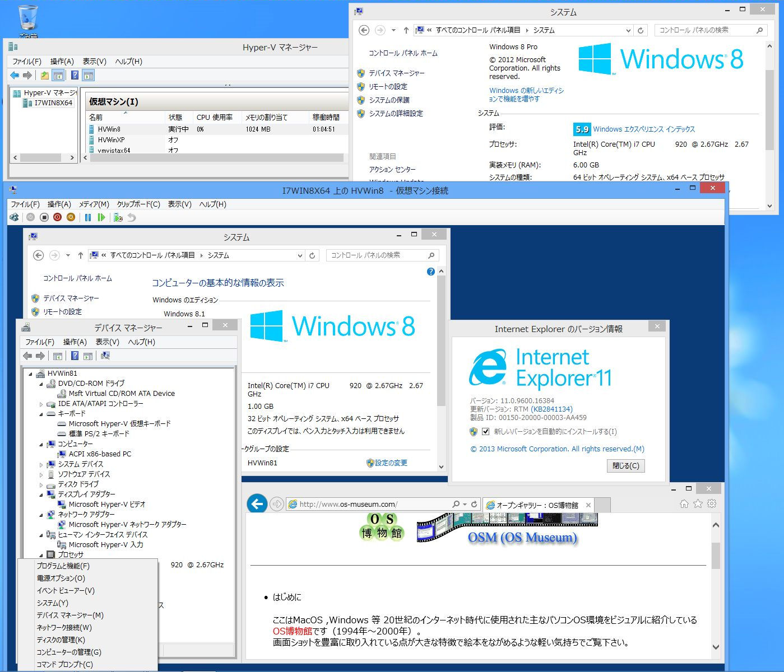Image resolution: width=784 pixels, height=672 pixels.
Task: Expand ディスク ドライブ node
Action: [41, 485]
